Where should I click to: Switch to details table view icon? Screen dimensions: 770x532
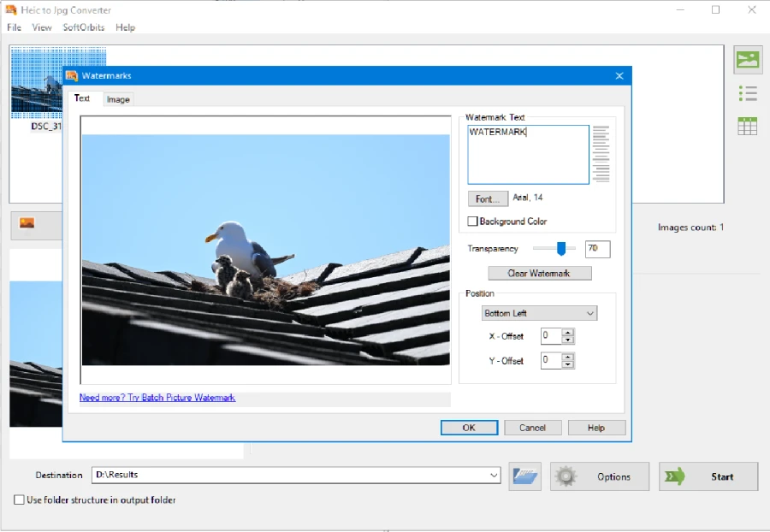tap(748, 126)
